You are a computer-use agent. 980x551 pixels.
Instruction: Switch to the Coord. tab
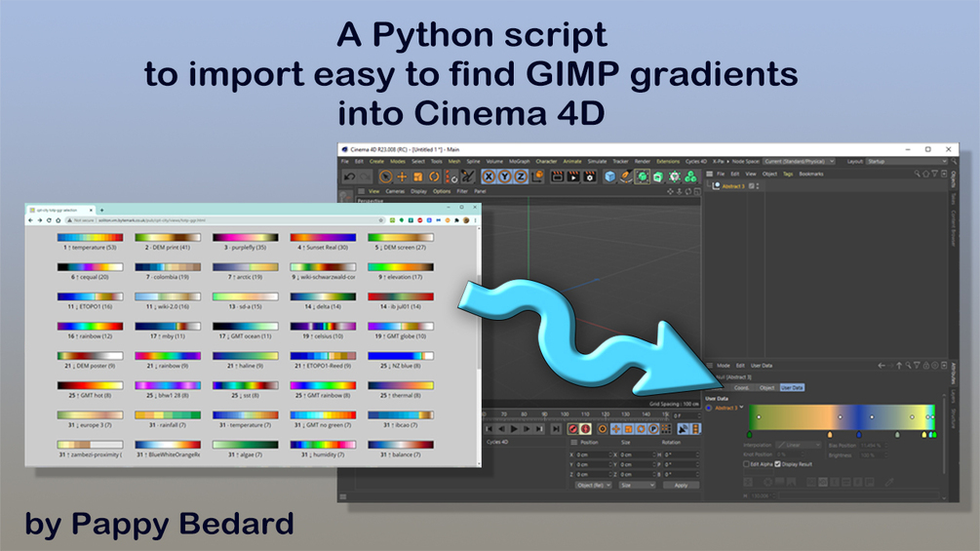pyautogui.click(x=741, y=387)
